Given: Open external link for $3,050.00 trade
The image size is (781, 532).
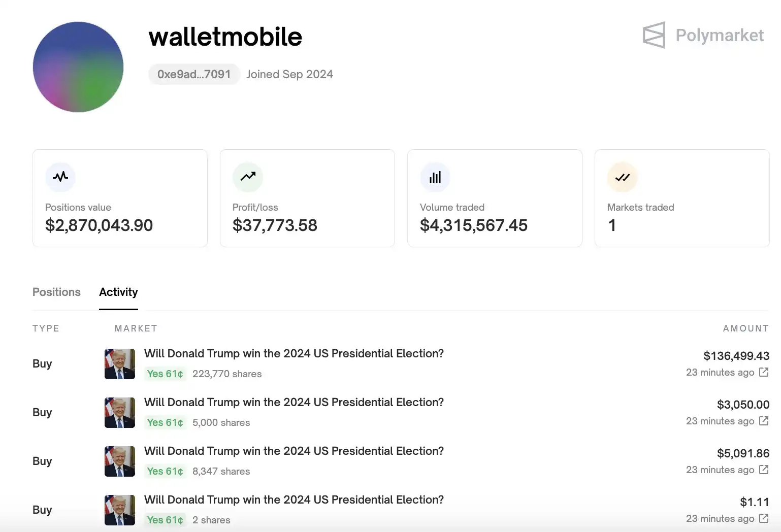Looking at the screenshot, I should 764,421.
